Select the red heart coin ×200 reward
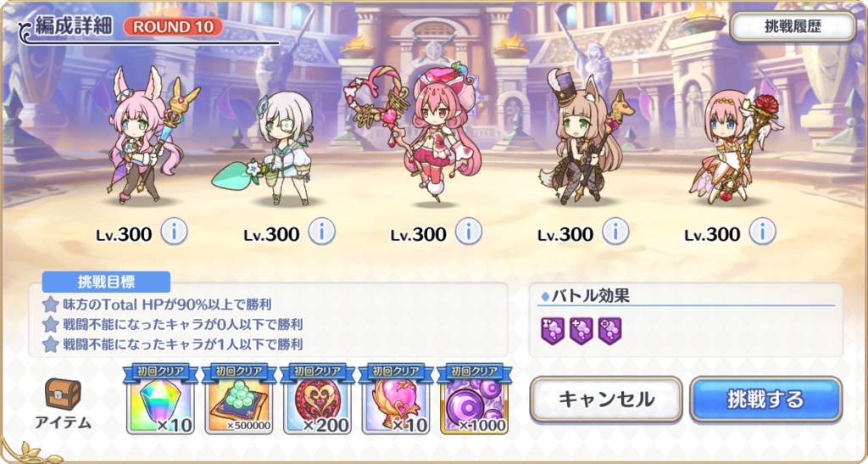The image size is (868, 464). 317,402
